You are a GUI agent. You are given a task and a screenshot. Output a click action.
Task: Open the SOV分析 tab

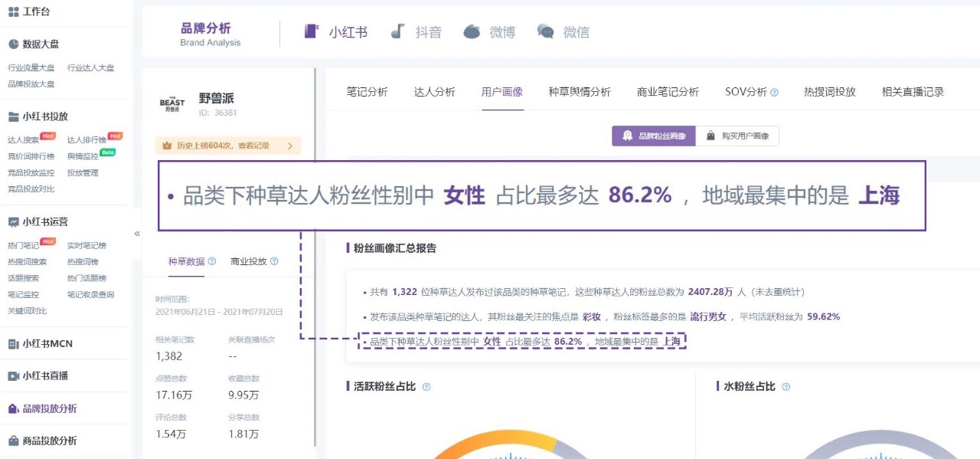pyautogui.click(x=746, y=92)
